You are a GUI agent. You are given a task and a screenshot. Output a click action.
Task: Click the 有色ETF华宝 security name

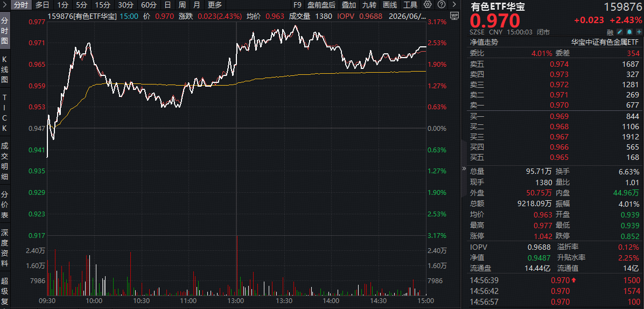coord(498,6)
